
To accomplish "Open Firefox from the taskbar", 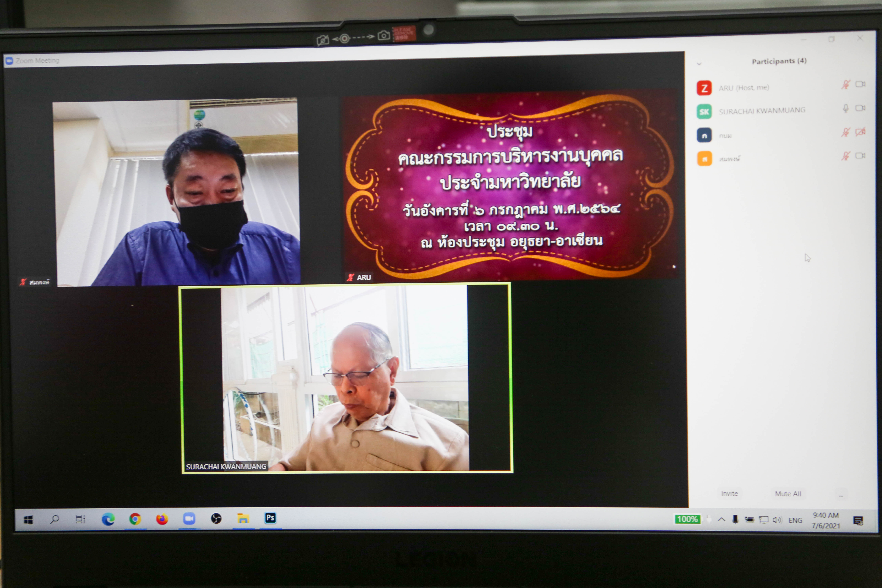I will 162,519.
